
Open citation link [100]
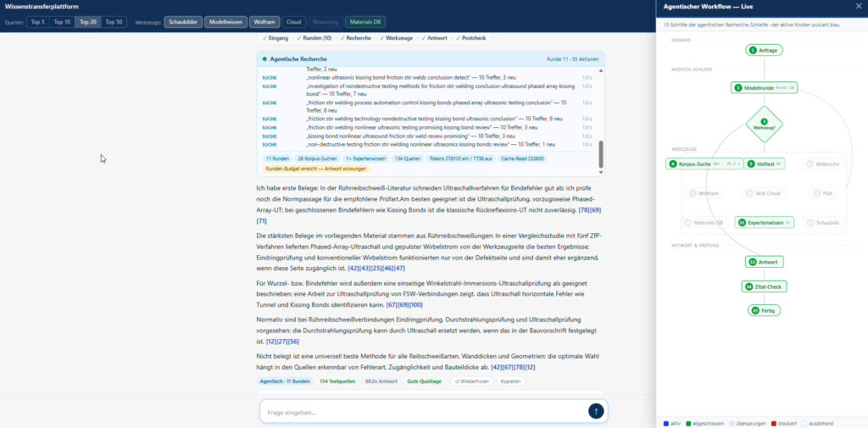click(x=415, y=305)
